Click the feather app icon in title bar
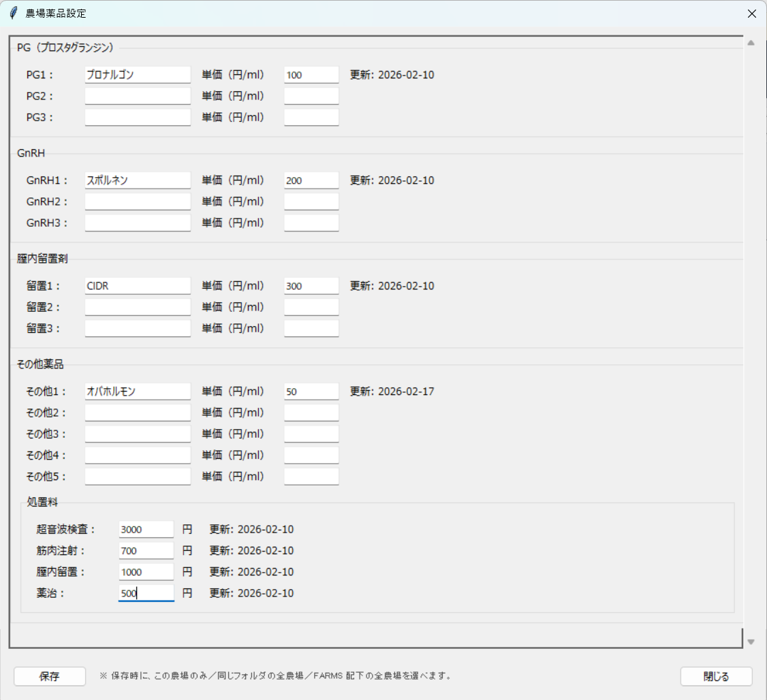This screenshot has width=767, height=700. pos(14,13)
